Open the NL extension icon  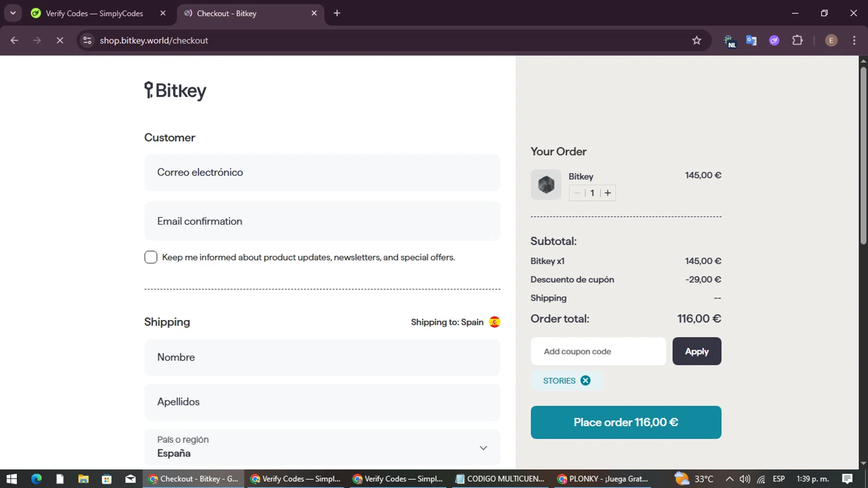click(x=729, y=41)
